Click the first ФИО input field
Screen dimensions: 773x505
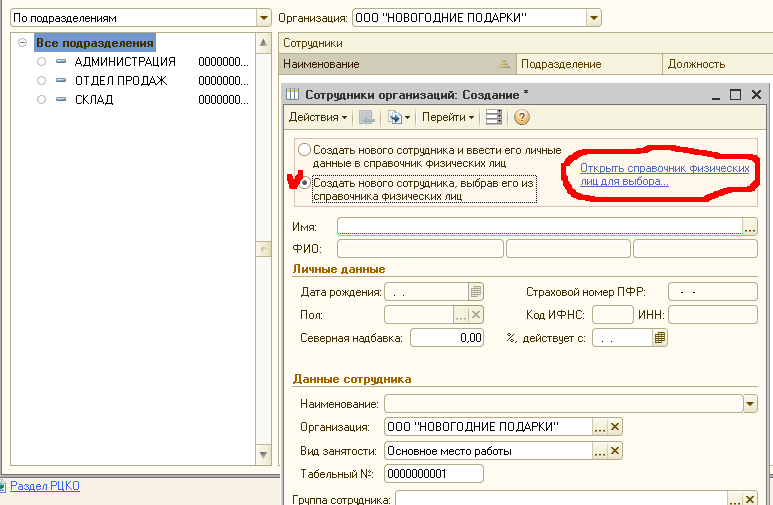tap(421, 249)
